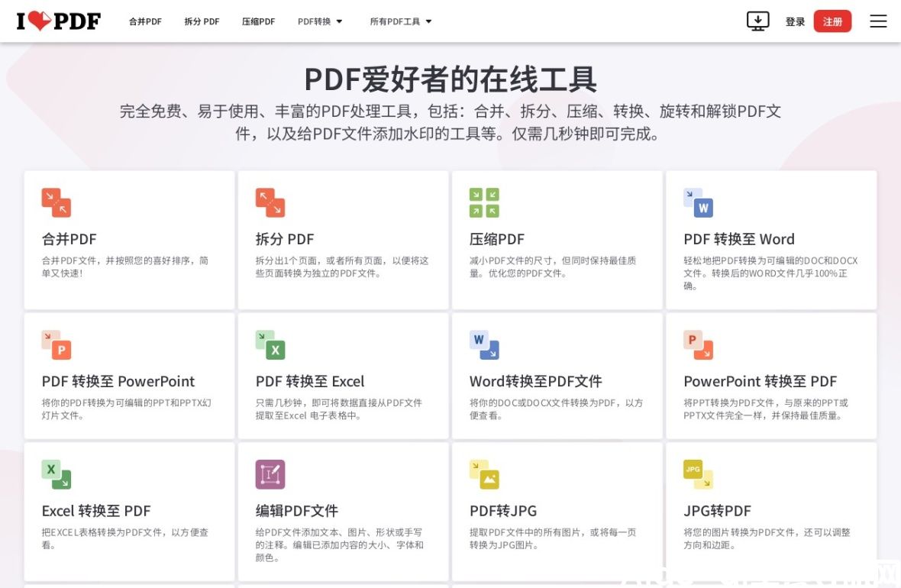Click description text 将您的图片转换为PDF文件
Viewport: 901px width, 588px height.
767,538
